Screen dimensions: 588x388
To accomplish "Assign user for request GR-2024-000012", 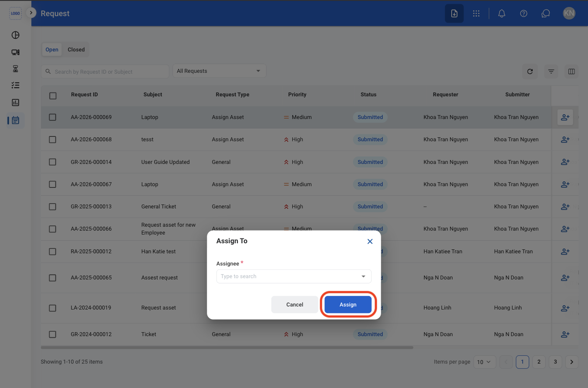I will click(565, 334).
